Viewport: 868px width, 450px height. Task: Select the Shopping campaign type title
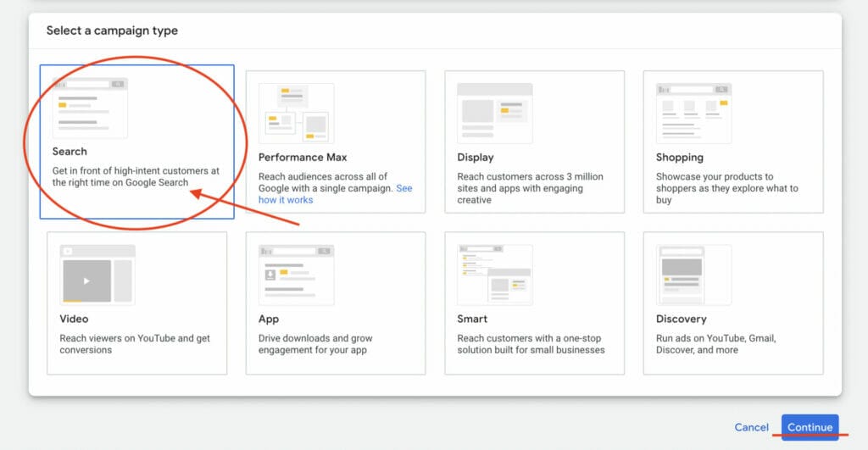[x=679, y=158]
